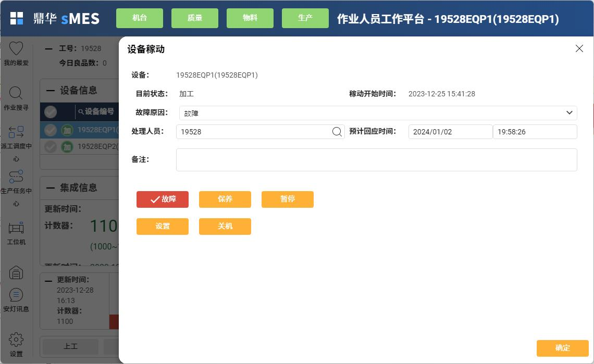Click the 备注 remarks text box
594x364 pixels.
point(377,160)
